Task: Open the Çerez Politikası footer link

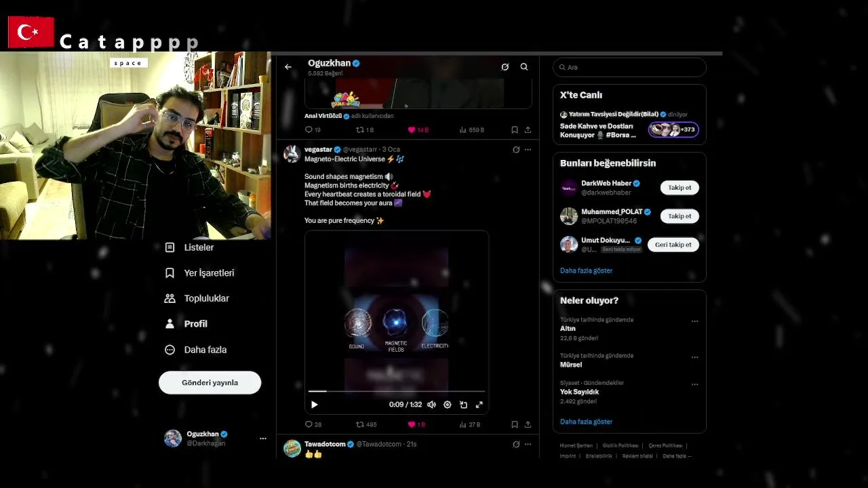Action: click(665, 446)
